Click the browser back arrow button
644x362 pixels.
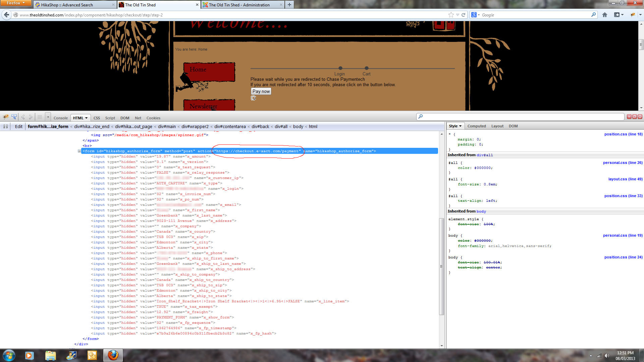[6, 15]
